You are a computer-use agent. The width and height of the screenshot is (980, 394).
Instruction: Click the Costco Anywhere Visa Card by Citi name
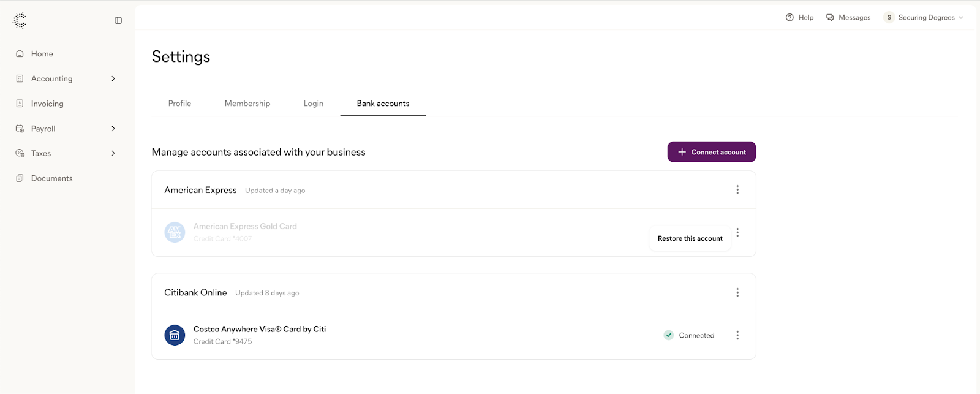tap(260, 329)
